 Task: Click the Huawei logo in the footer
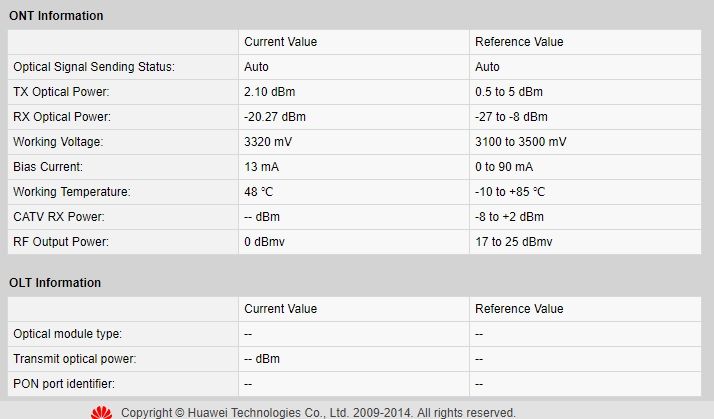[x=101, y=413]
